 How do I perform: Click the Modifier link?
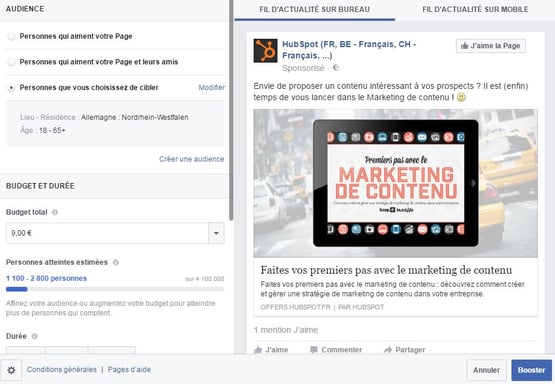(x=212, y=87)
